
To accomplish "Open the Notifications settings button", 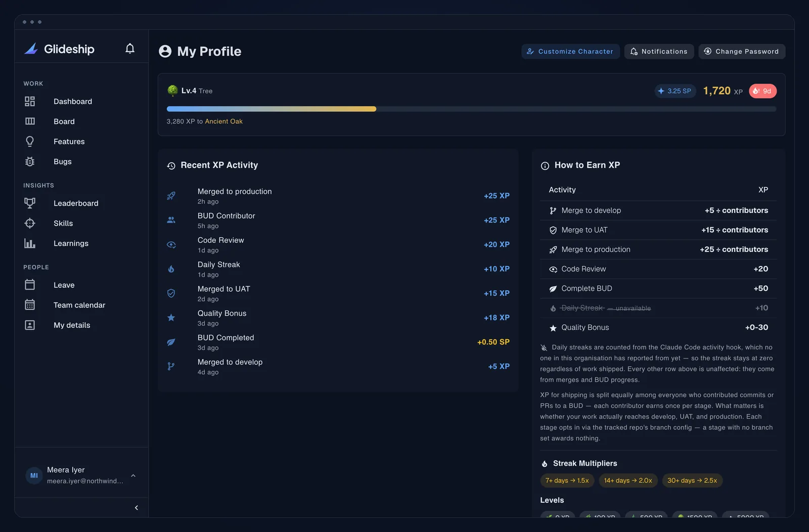I will (x=659, y=52).
